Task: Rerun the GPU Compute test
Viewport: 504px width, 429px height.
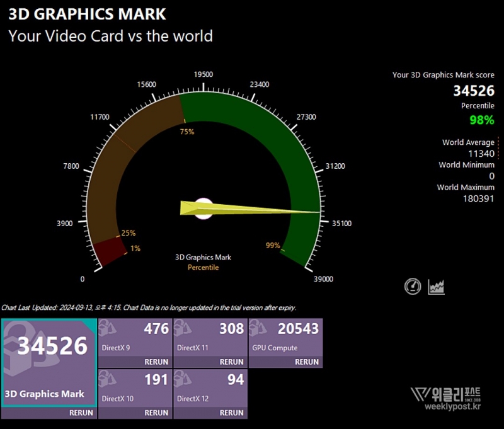Action: pyautogui.click(x=307, y=362)
